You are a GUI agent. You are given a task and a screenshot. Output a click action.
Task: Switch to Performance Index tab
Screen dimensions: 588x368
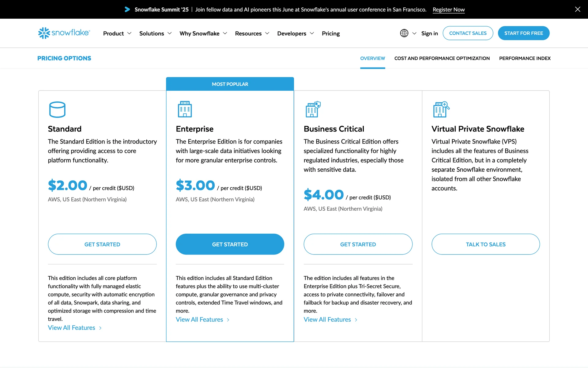(x=524, y=58)
